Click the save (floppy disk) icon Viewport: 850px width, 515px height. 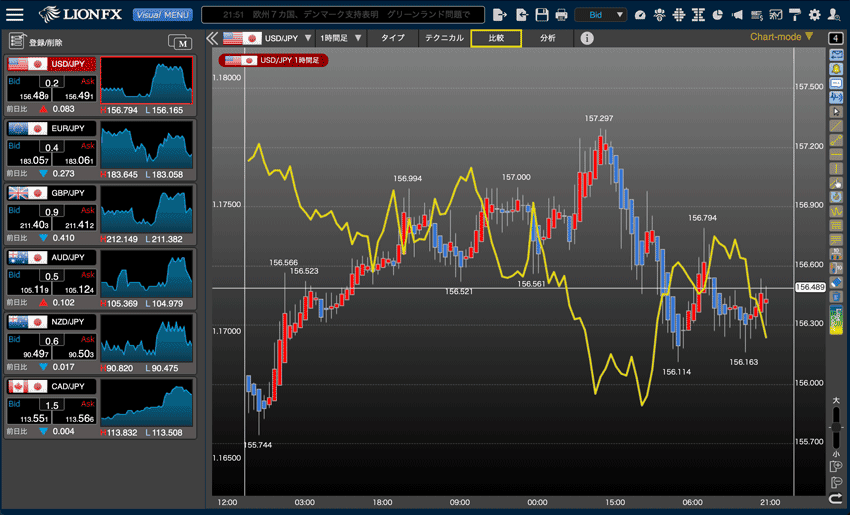542,15
